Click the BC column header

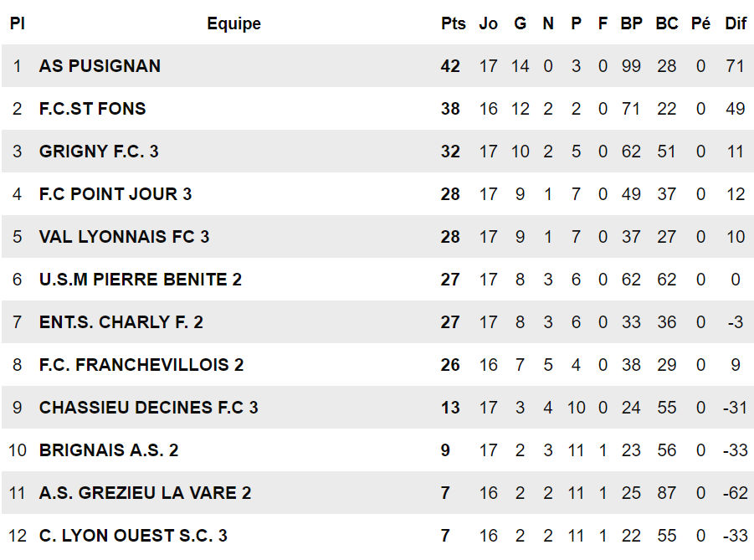click(x=666, y=23)
